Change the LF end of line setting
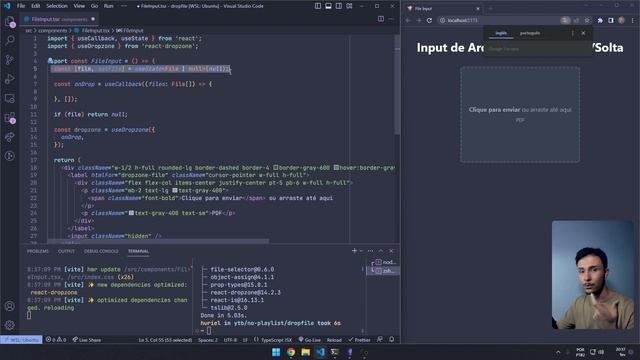 tap(245, 340)
